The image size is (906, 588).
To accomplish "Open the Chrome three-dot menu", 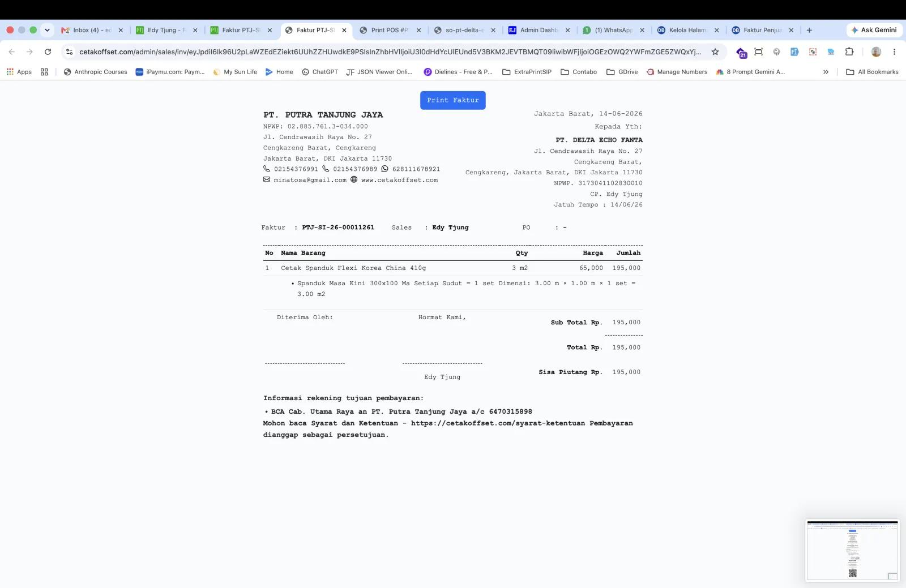I will tap(894, 52).
